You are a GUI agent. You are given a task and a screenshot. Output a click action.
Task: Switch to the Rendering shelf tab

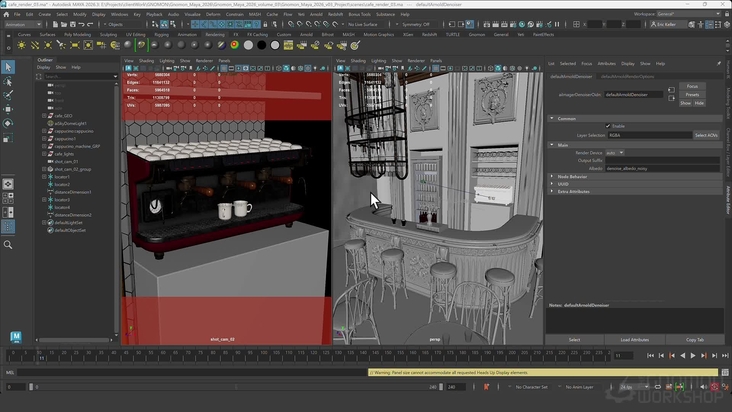(x=215, y=35)
